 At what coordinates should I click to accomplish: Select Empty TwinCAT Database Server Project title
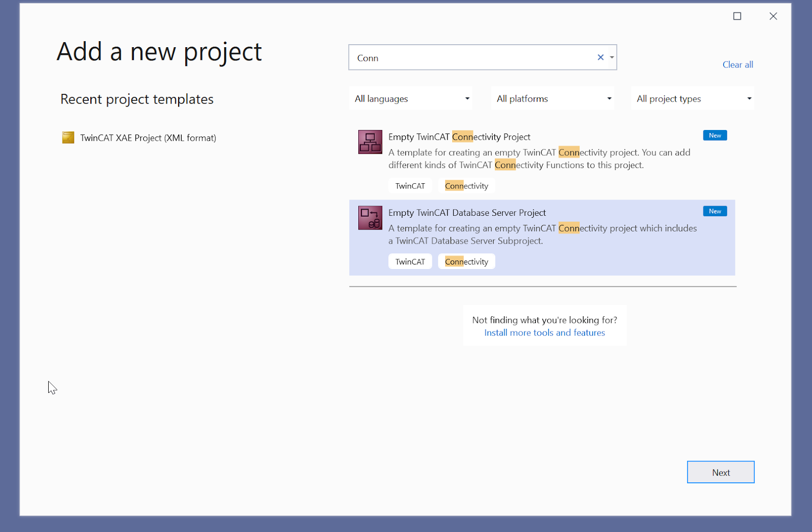pos(467,213)
